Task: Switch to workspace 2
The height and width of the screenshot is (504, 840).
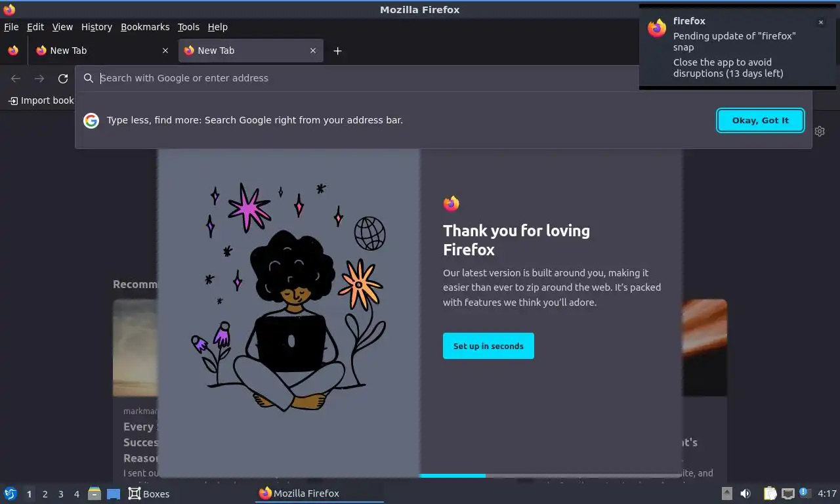Action: pyautogui.click(x=45, y=494)
